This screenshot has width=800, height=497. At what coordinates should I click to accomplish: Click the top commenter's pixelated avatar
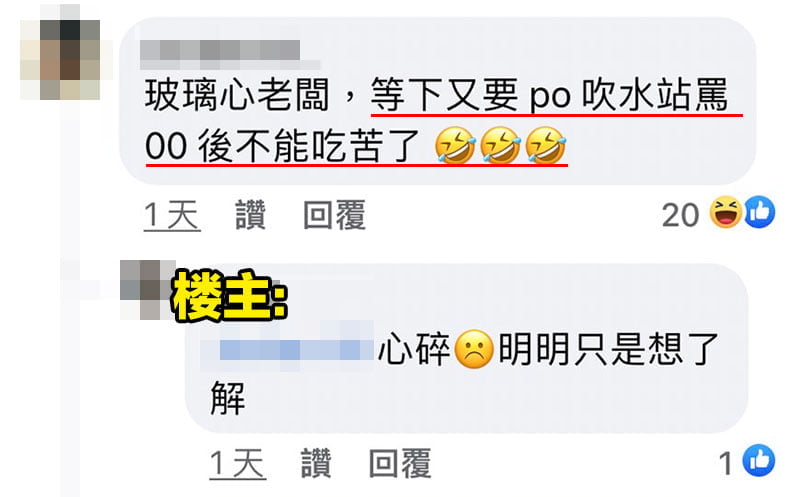[61, 53]
